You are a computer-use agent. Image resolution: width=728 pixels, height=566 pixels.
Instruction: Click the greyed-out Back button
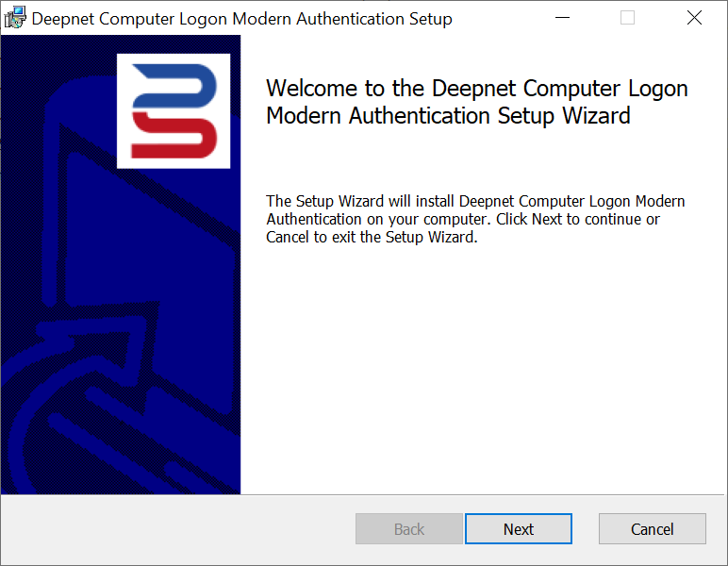point(408,529)
